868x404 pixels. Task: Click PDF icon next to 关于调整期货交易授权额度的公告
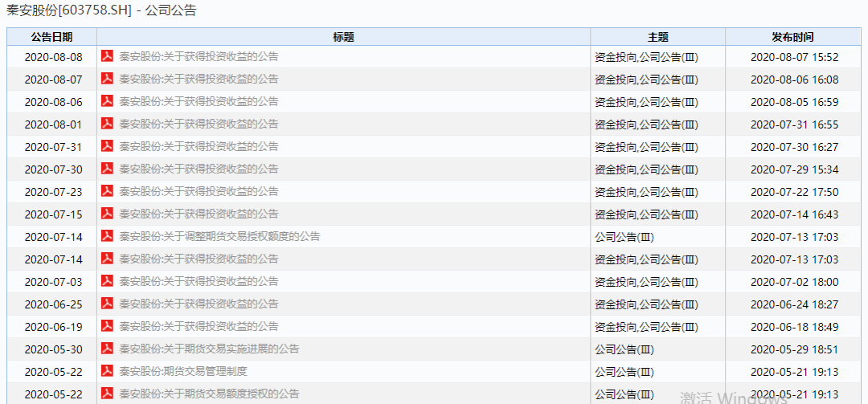[x=106, y=236]
